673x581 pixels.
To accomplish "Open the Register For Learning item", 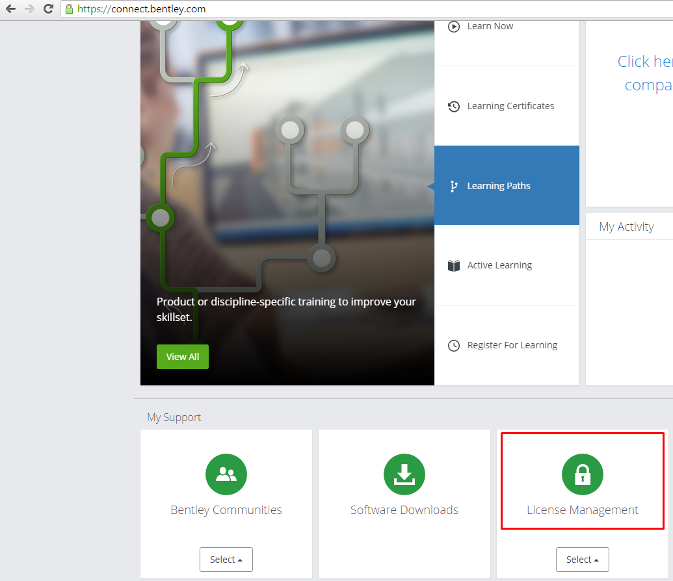I will click(506, 345).
